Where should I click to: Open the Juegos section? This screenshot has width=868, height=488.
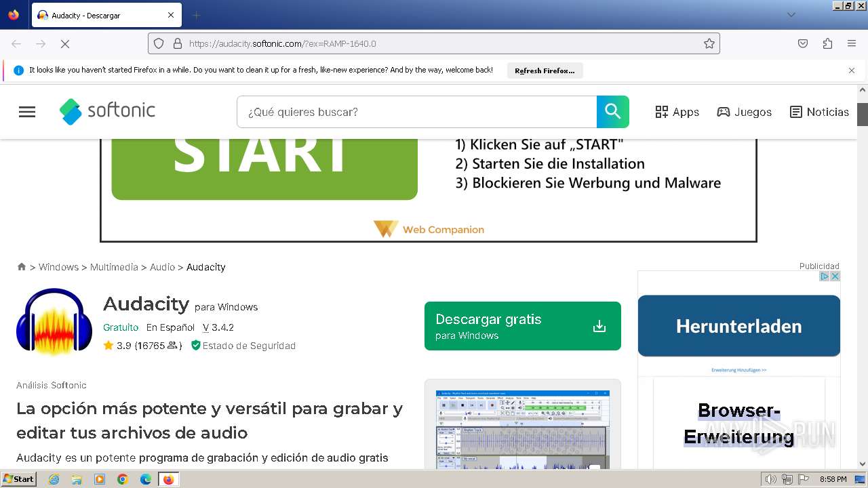pos(744,112)
